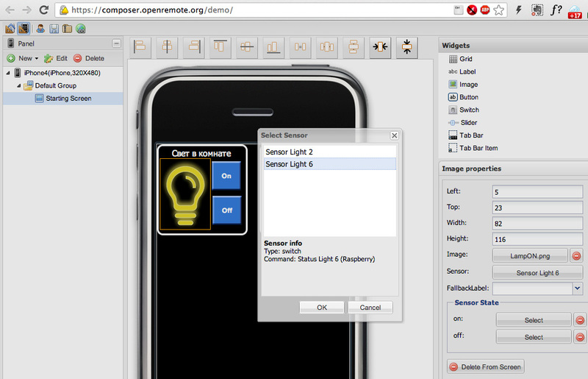Click the align horizontal center toolbar icon
The height and width of the screenshot is (379, 588).
click(167, 47)
